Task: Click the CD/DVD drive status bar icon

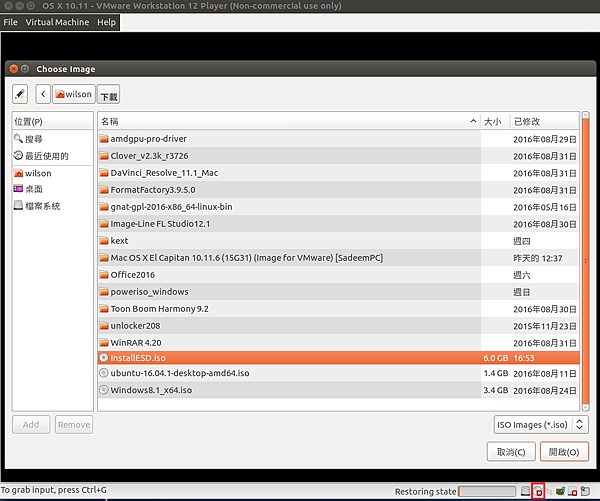Action: coord(538,491)
